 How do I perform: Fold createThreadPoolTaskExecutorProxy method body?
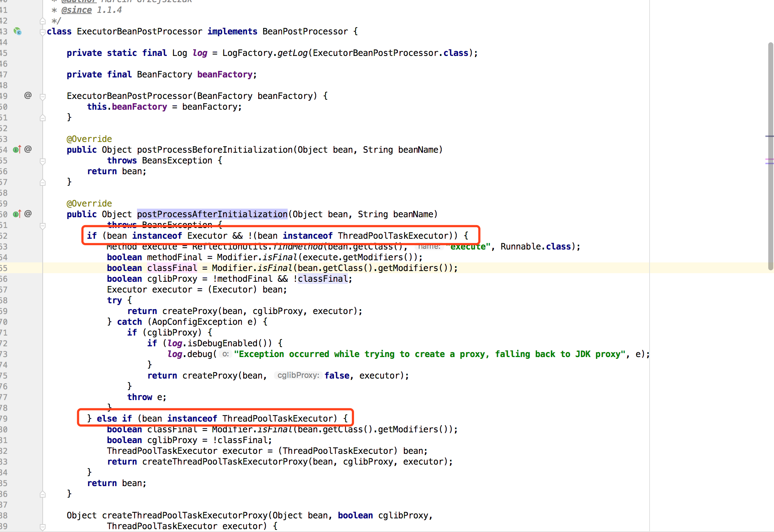coord(43,527)
